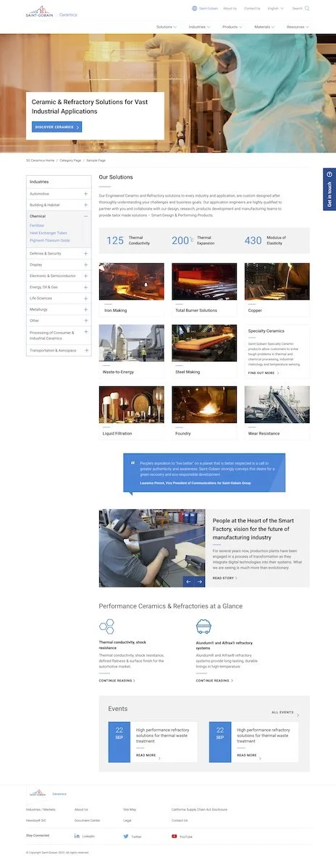Viewport: 336px width, 868px height.
Task: Open the Solutions menu
Action: coord(167,27)
